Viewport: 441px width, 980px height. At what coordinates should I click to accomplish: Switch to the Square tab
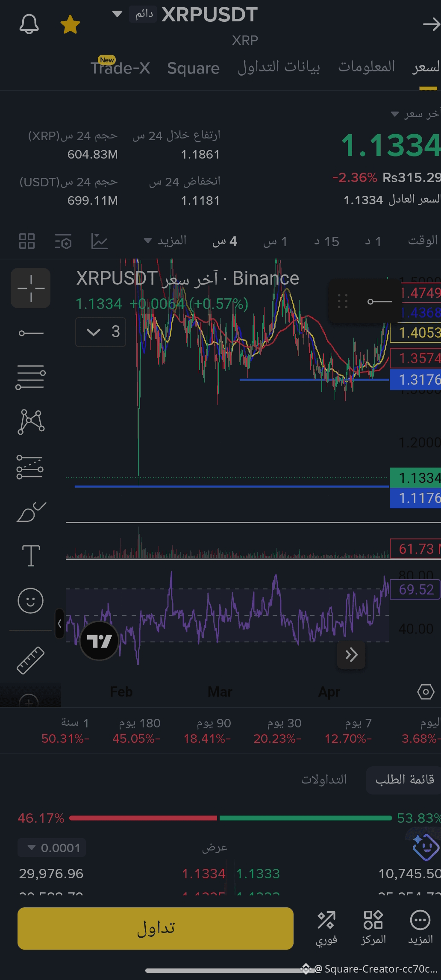click(x=193, y=68)
